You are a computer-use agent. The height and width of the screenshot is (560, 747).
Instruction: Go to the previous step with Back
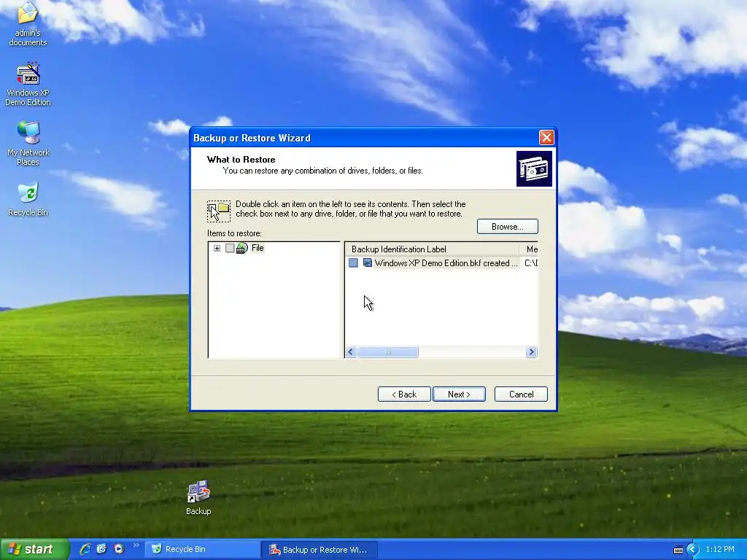tap(404, 394)
